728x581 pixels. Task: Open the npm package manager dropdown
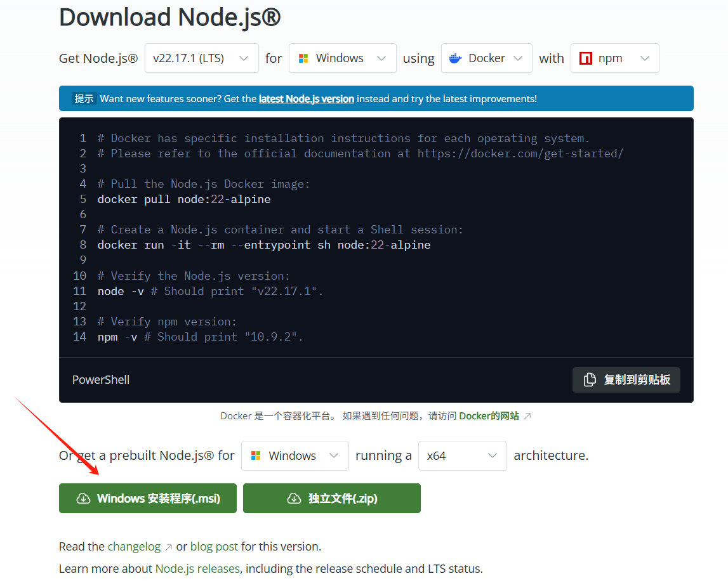(x=615, y=58)
